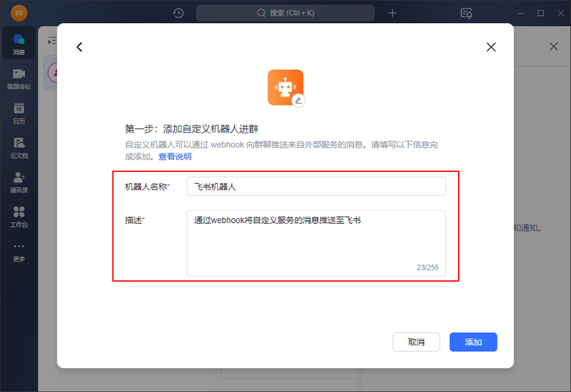This screenshot has width=571, height=392.
Task: Open the screen notification icon in title bar
Action: [x=466, y=13]
